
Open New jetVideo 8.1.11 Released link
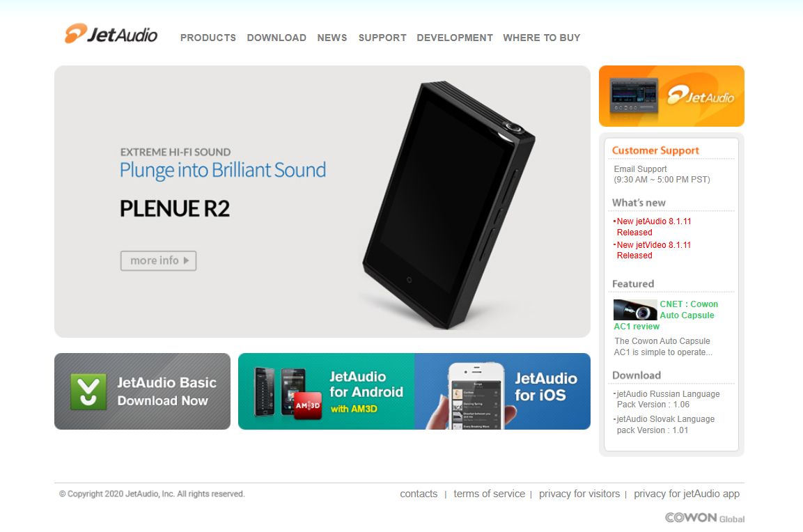coord(653,250)
